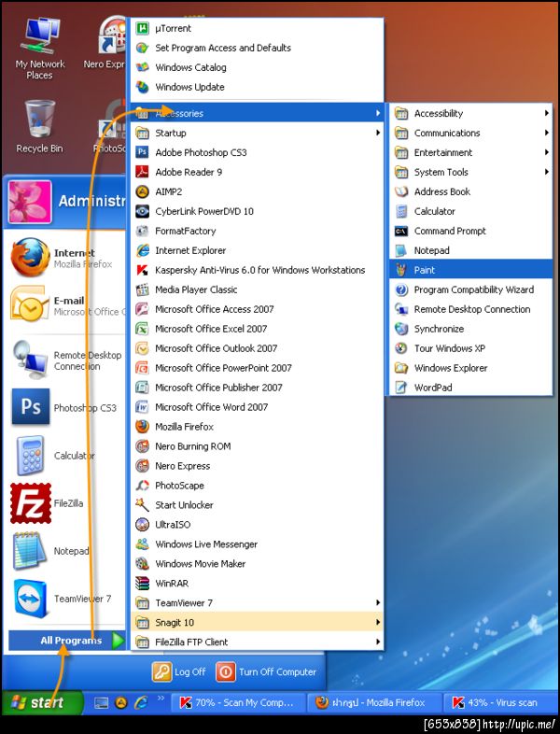
Task: Open Internet Explorer from programs list
Action: [257, 251]
